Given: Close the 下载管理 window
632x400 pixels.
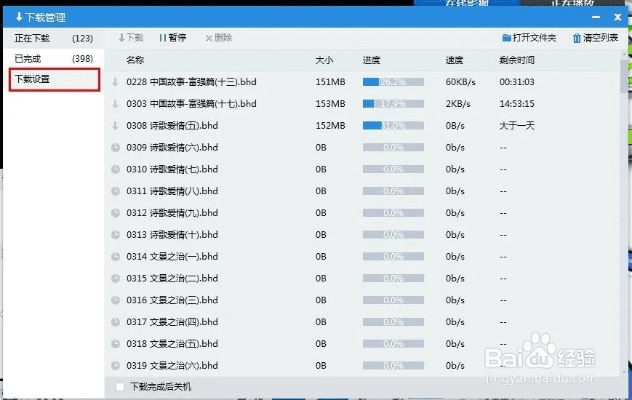Looking at the screenshot, I should [x=617, y=17].
